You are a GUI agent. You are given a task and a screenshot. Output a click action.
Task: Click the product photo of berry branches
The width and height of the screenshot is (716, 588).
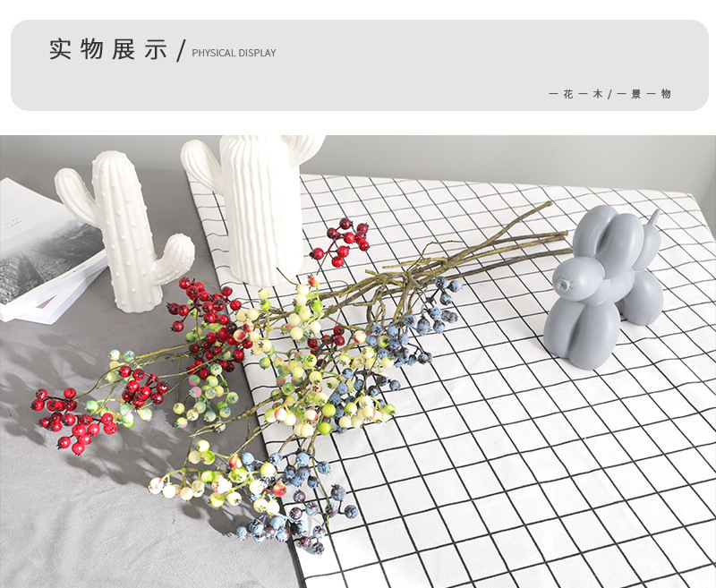[x=358, y=362]
